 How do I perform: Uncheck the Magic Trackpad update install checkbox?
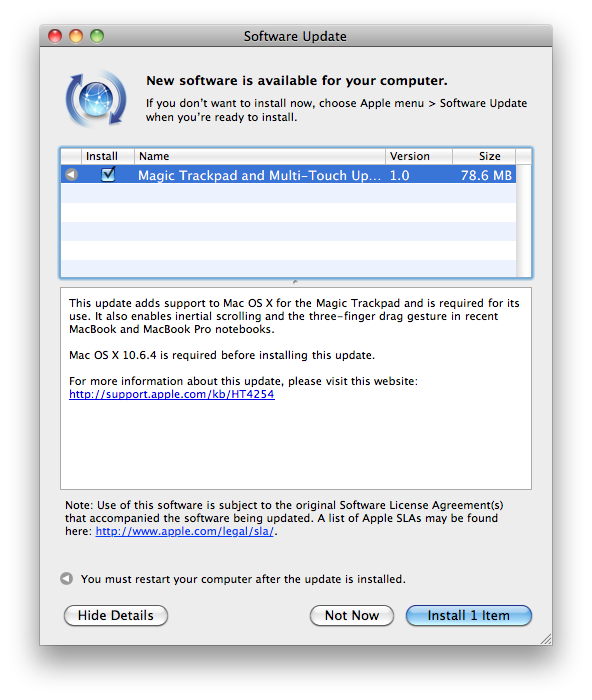108,174
